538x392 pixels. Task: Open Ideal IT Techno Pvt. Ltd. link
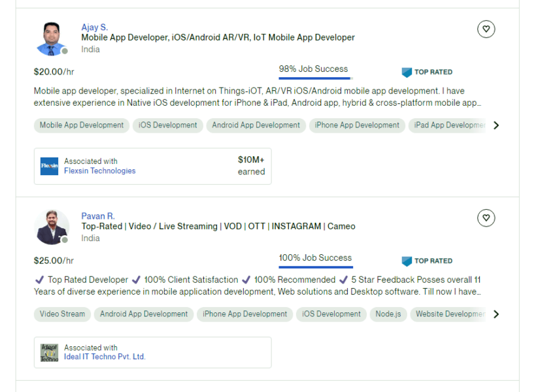click(x=105, y=357)
